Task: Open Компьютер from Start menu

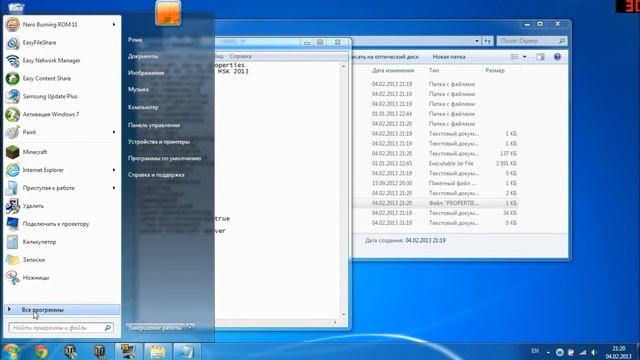Action: click(x=143, y=107)
